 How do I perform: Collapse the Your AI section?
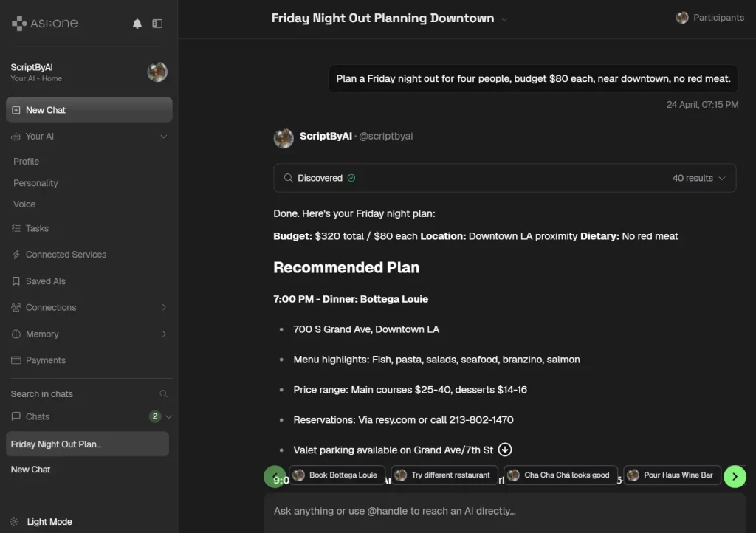[x=163, y=137]
